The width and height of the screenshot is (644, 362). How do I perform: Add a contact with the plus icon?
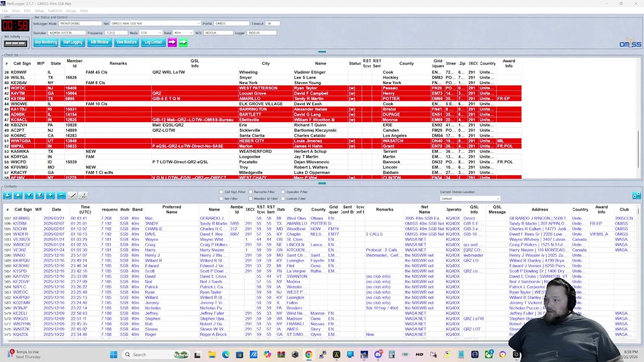tap(50, 195)
